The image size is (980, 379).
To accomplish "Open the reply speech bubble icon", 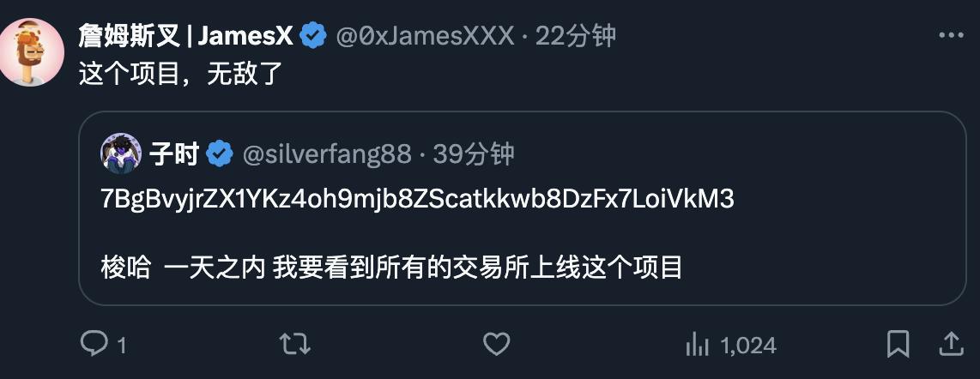I will [x=94, y=344].
